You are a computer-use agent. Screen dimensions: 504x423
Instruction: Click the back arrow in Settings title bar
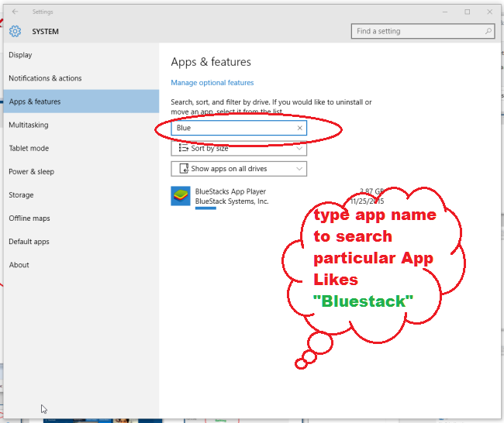(15, 12)
